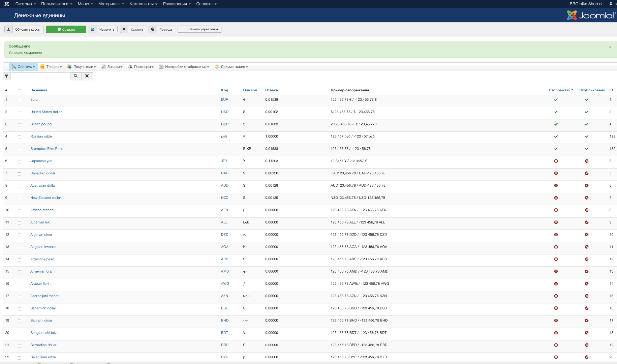
Task: Check the select-all checkbox in table header
Action: pyautogui.click(x=20, y=91)
